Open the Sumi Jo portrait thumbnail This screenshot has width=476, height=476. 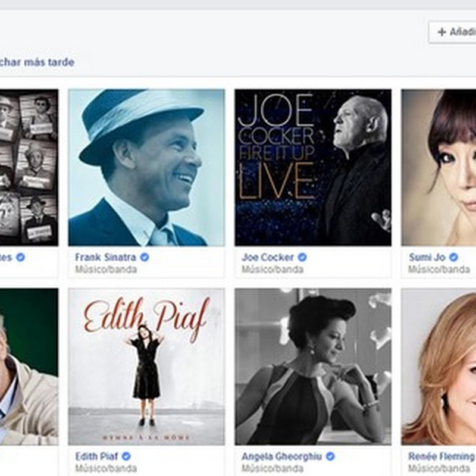point(439,167)
